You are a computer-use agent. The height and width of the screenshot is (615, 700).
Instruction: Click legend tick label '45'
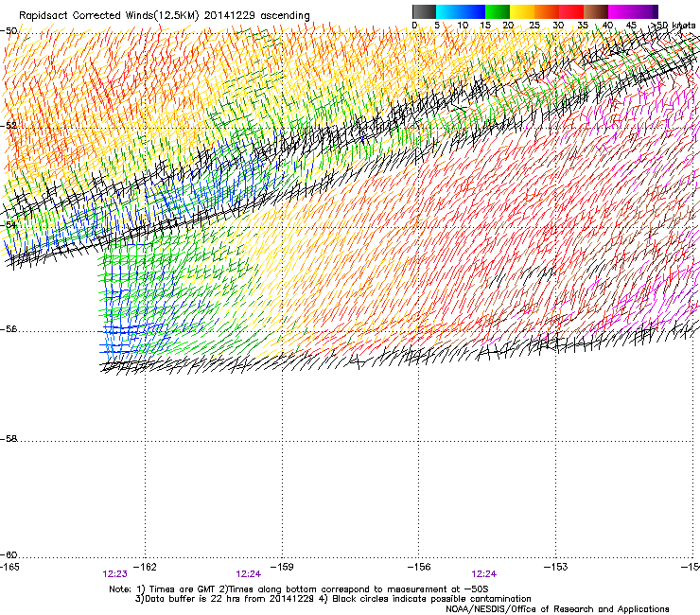(631, 26)
